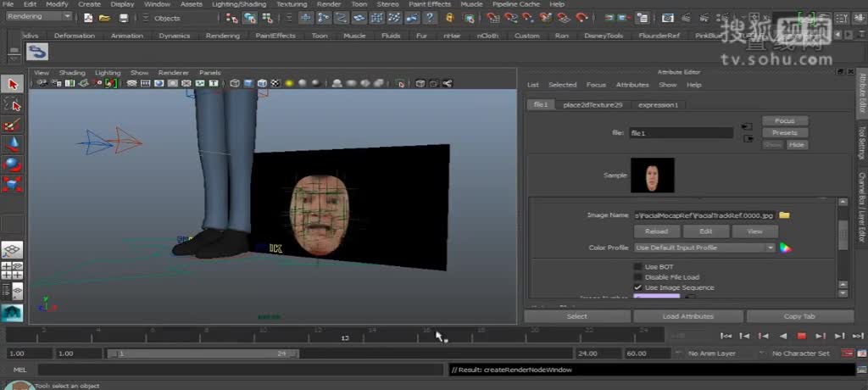This screenshot has height=390, width=868.
Task: Choose the Paint Selection tool
Action: click(x=12, y=124)
